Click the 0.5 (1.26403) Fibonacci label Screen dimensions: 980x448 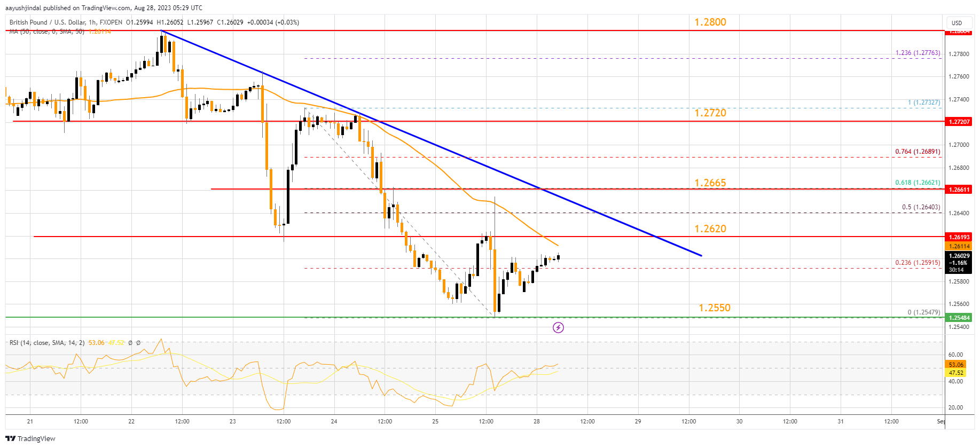coord(921,207)
